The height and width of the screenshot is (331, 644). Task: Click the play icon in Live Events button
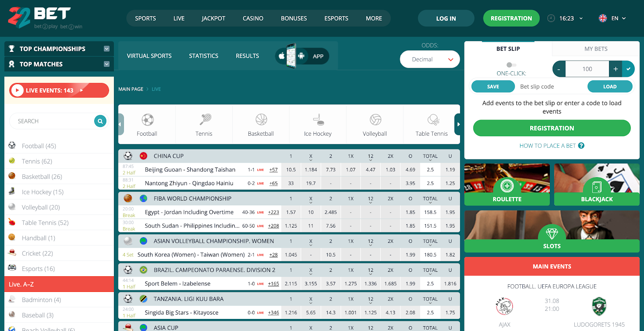tap(17, 90)
